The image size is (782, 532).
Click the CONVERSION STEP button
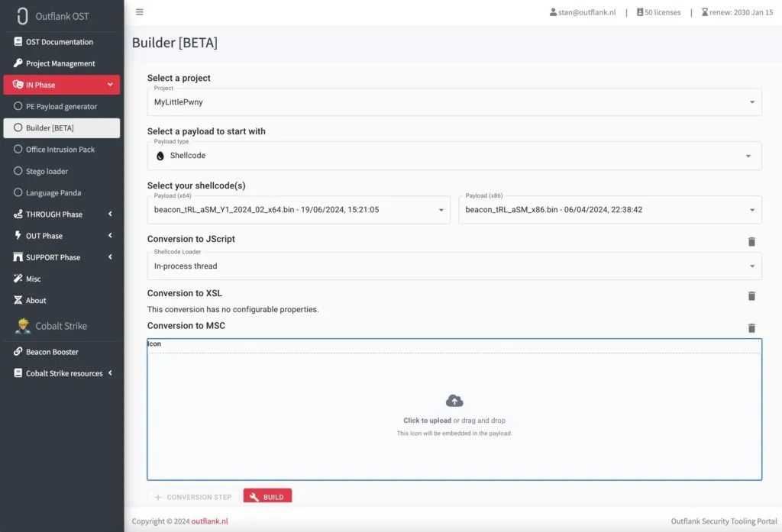click(x=193, y=497)
